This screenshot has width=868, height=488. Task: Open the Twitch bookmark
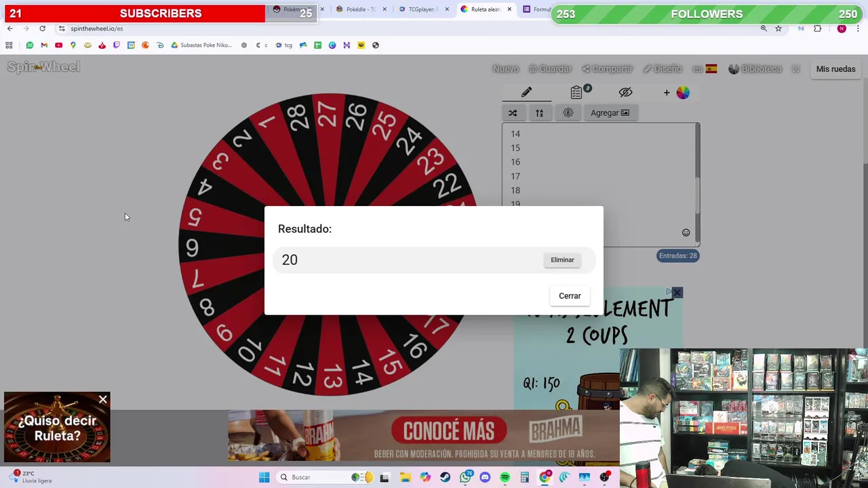point(116,45)
